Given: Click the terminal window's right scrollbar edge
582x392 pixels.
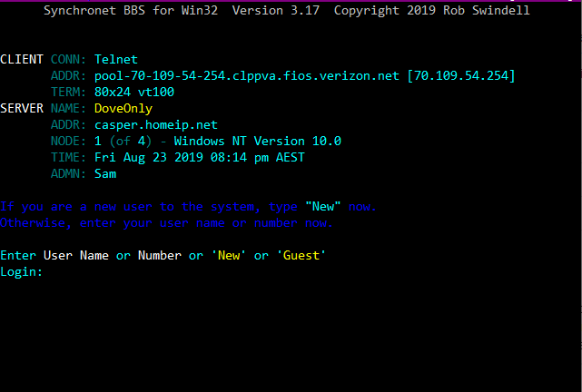Looking at the screenshot, I should click(580, 196).
